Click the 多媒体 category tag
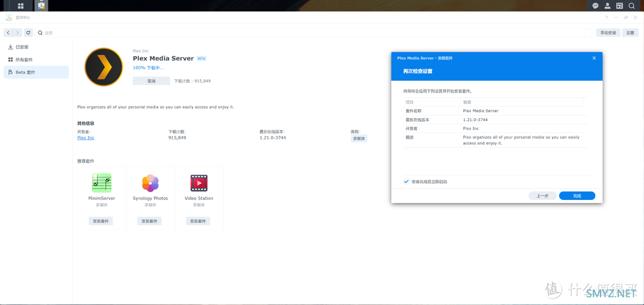This screenshot has width=644, height=305. point(359,138)
